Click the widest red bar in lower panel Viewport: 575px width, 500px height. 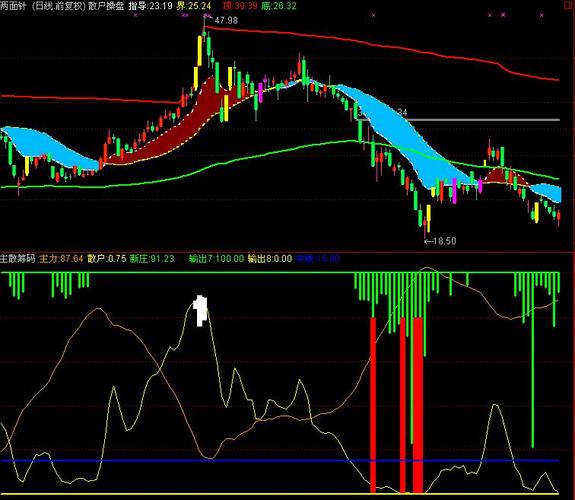pos(418,405)
